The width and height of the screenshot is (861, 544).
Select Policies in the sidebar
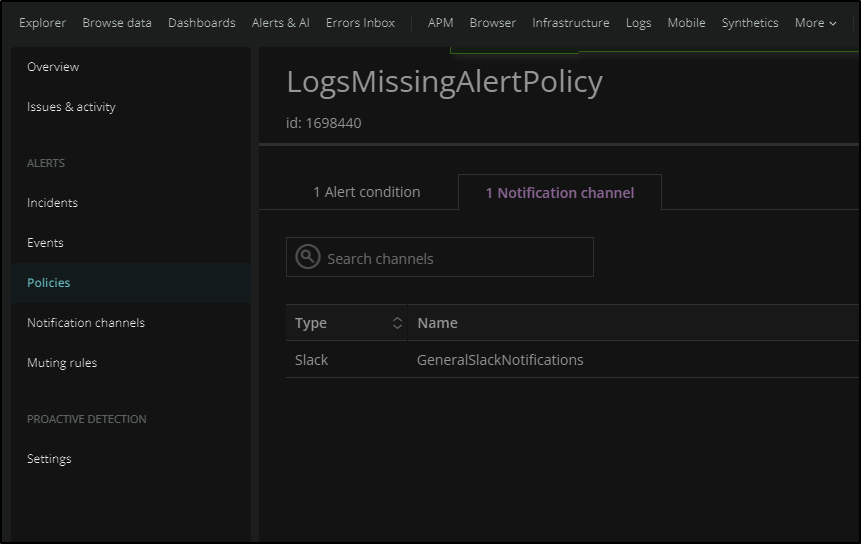131,283
